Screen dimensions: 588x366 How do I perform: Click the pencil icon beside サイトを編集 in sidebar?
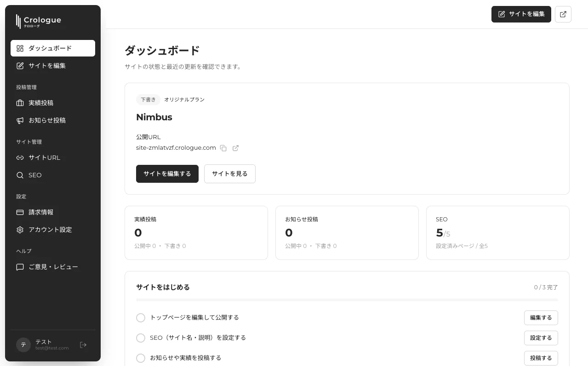tap(20, 66)
